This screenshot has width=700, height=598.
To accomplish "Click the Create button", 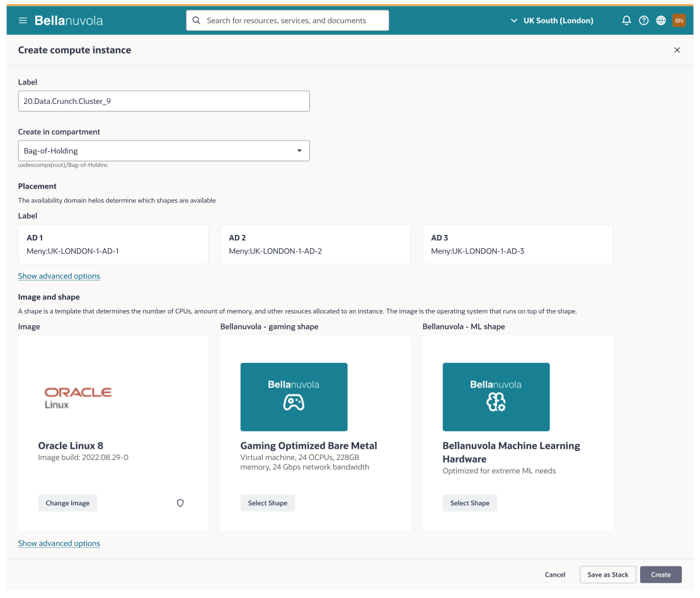I will click(660, 574).
